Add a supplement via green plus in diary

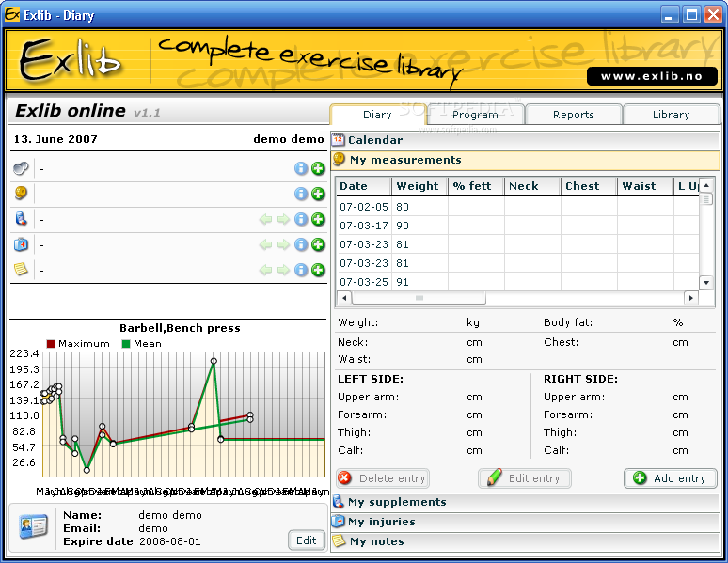pos(318,219)
